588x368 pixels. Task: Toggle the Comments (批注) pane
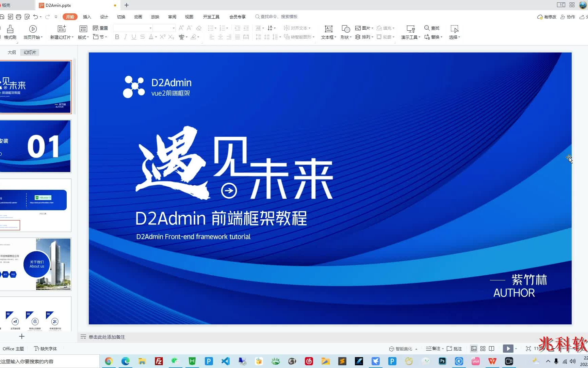(454, 349)
